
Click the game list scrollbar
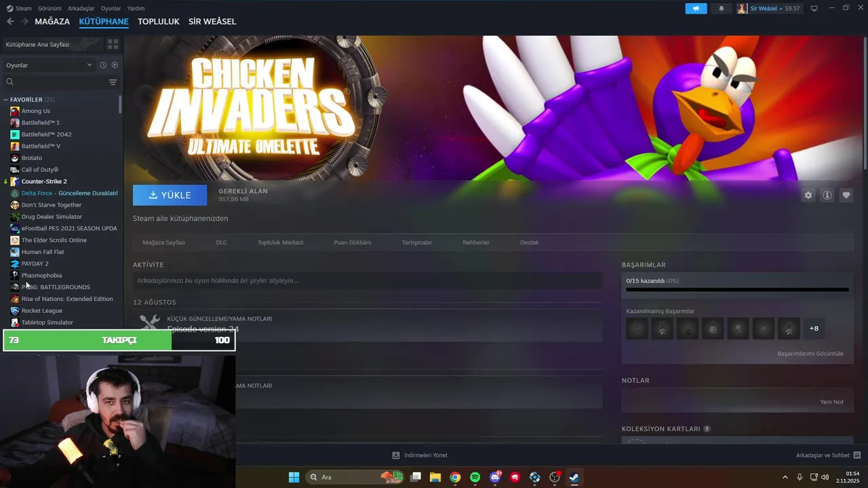tap(121, 104)
